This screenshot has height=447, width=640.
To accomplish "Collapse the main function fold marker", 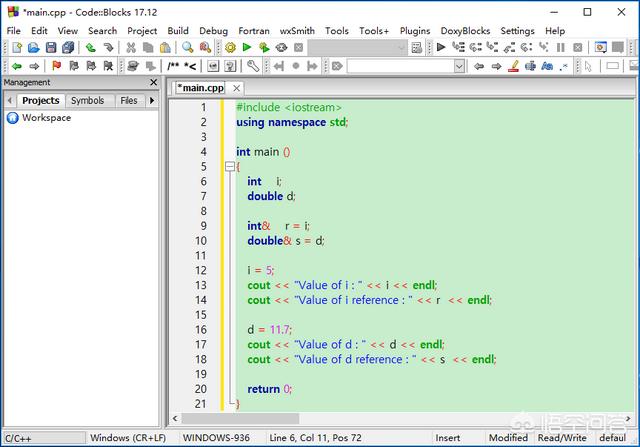I will coord(230,167).
